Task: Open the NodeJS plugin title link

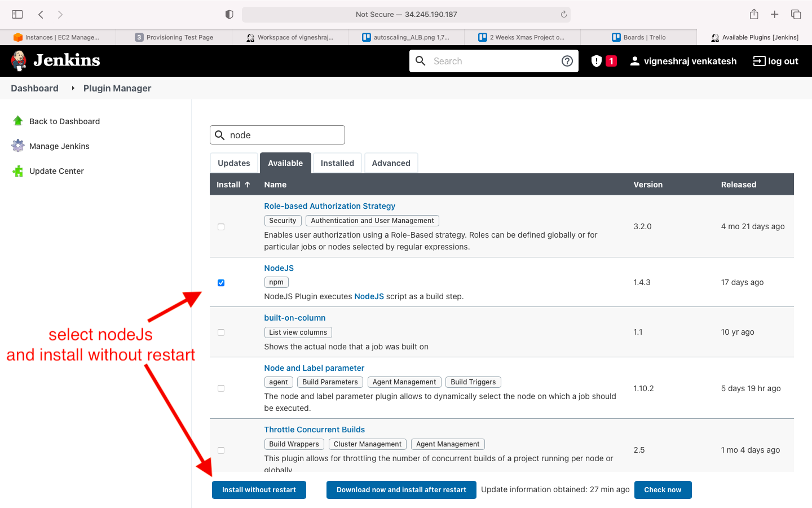Action: pyautogui.click(x=279, y=268)
